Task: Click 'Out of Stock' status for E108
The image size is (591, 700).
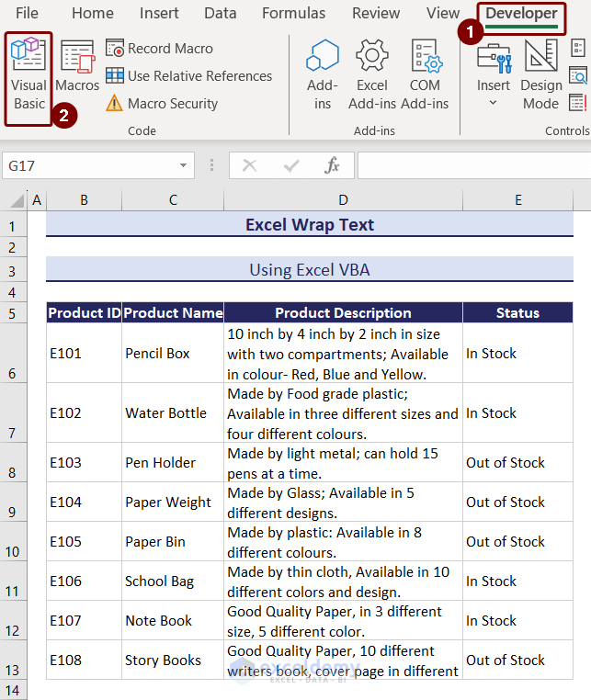Action: tap(517, 660)
